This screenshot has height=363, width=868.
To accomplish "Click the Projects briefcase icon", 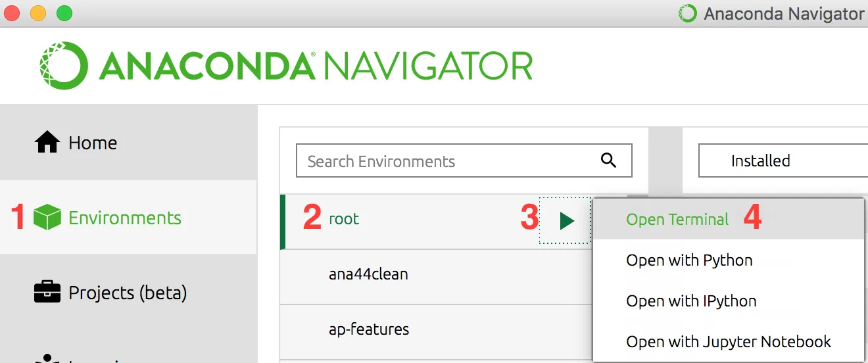I will point(47,292).
